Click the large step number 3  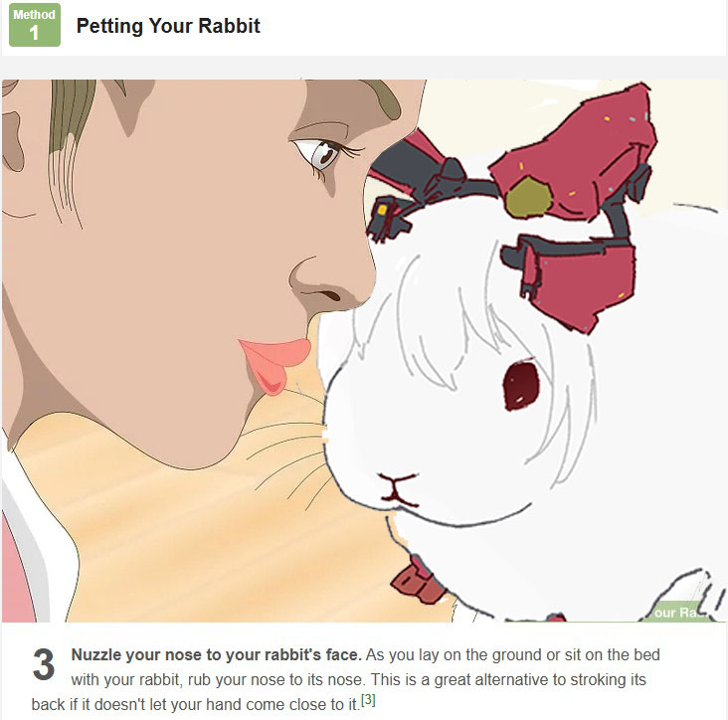coord(44,664)
